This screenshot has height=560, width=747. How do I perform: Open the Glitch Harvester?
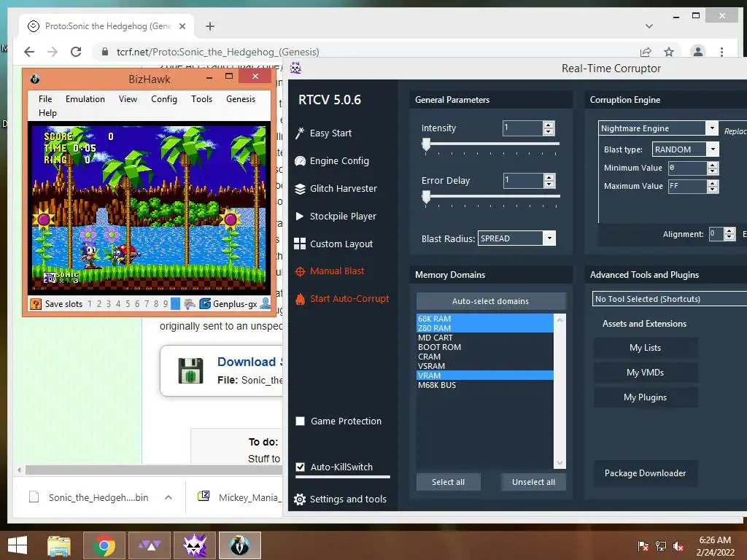pyautogui.click(x=336, y=189)
